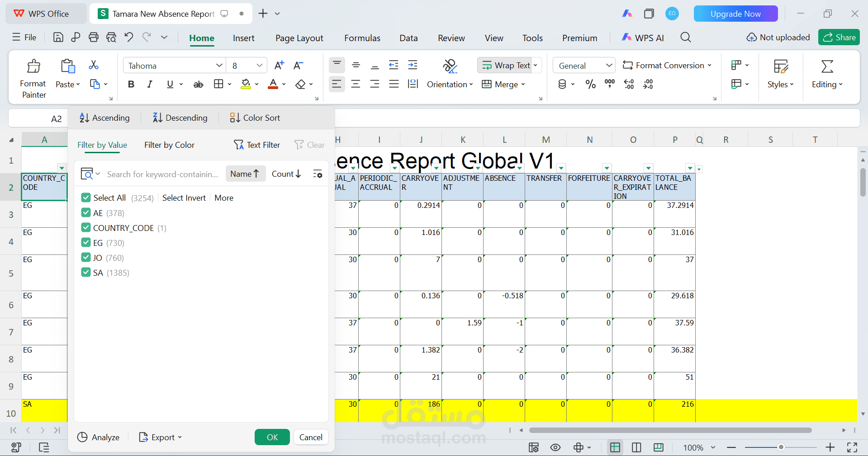
Task: Toggle Wrap Text
Action: (x=505, y=66)
